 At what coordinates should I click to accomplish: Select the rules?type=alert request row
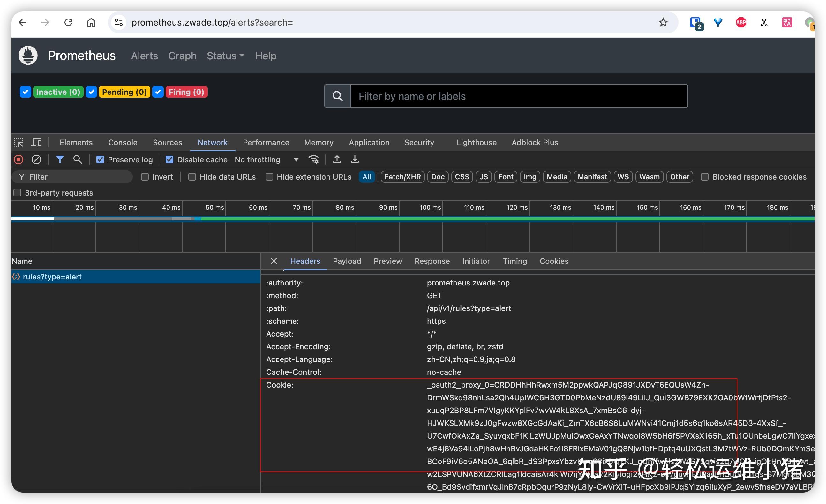[x=52, y=277]
